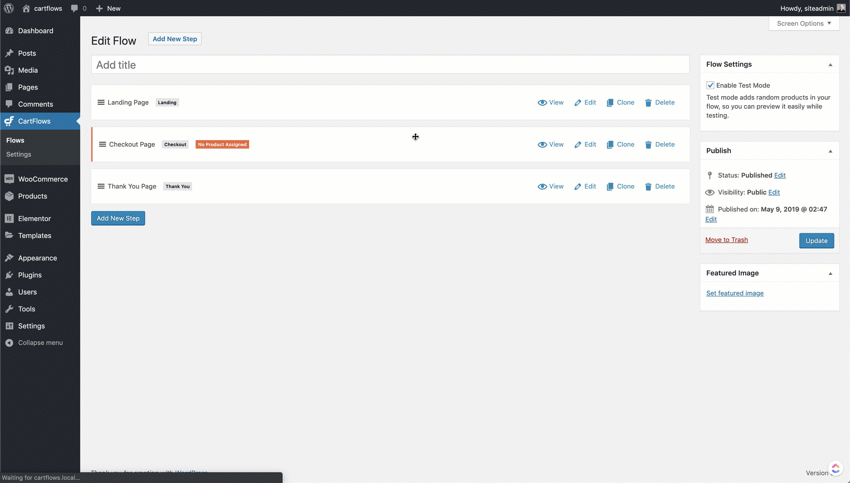
Task: Open the cartflows site home link
Action: (42, 8)
